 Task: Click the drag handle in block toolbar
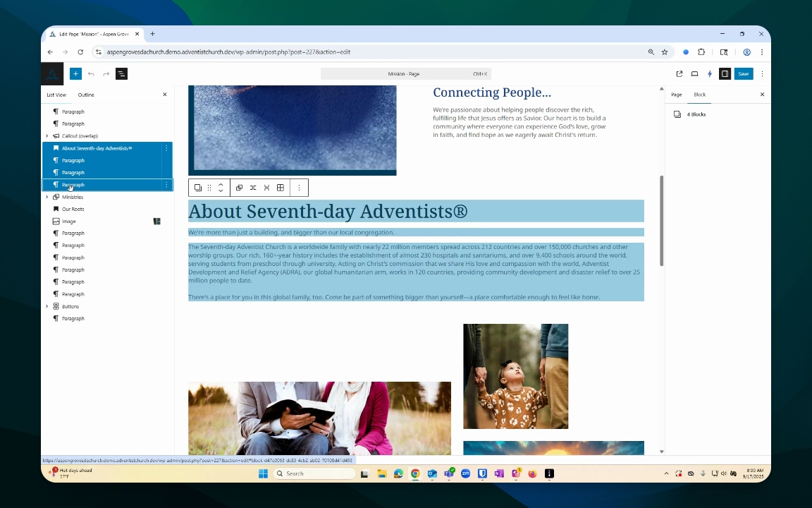(x=209, y=188)
